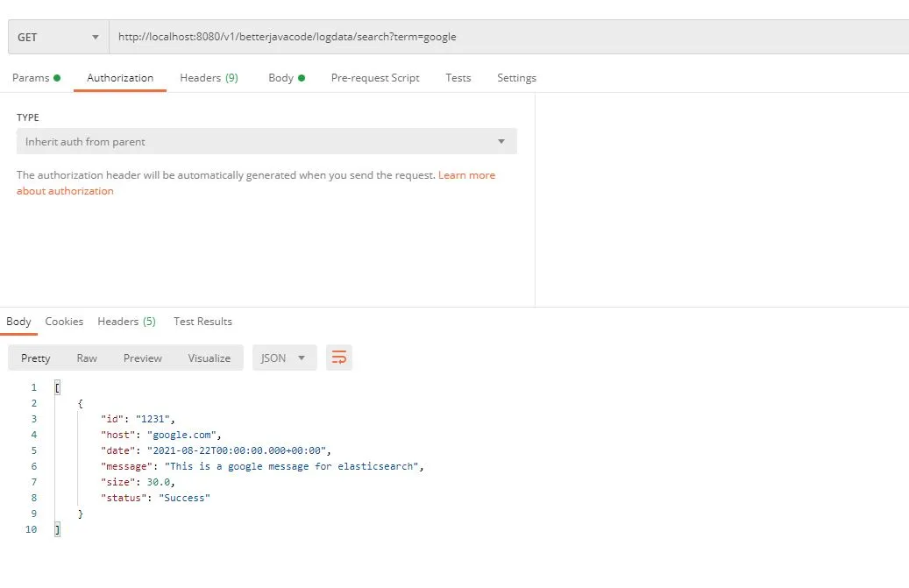
Task: Click the green dot on the Body tab
Action: [301, 77]
